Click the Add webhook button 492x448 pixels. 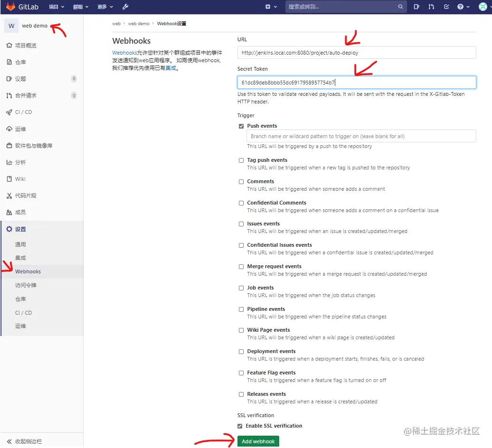[258, 441]
